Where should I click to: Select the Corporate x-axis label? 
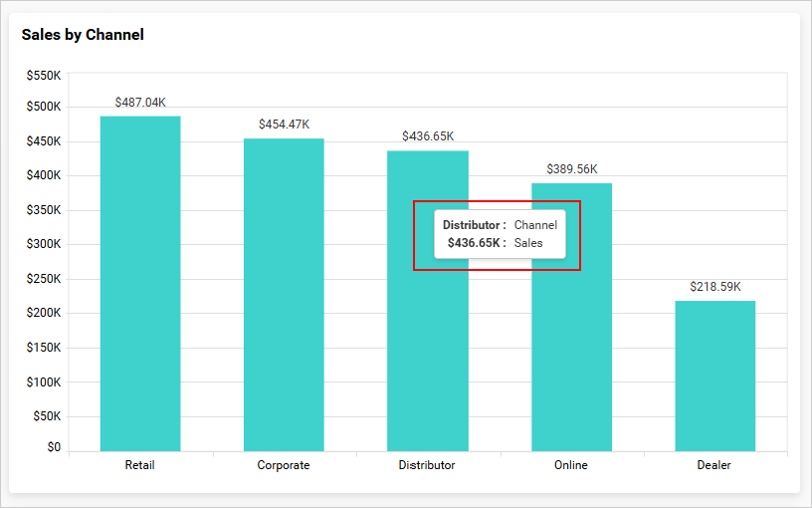tap(284, 465)
